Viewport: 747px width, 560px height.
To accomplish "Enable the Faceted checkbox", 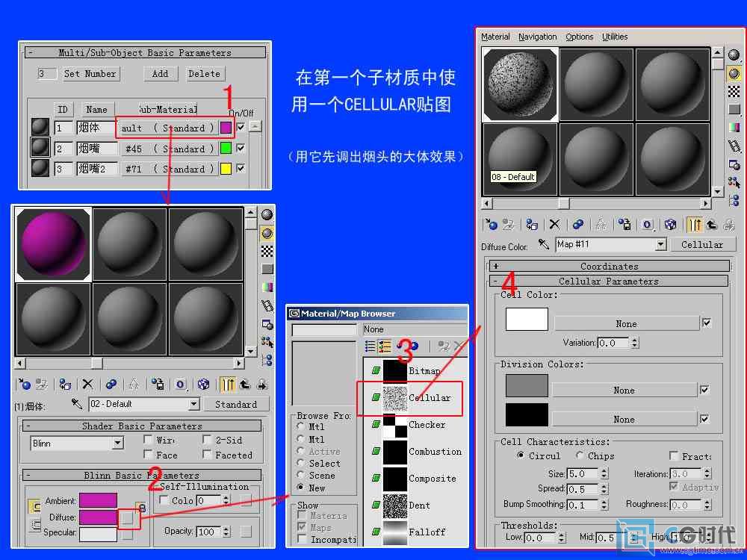I will pyautogui.click(x=207, y=455).
